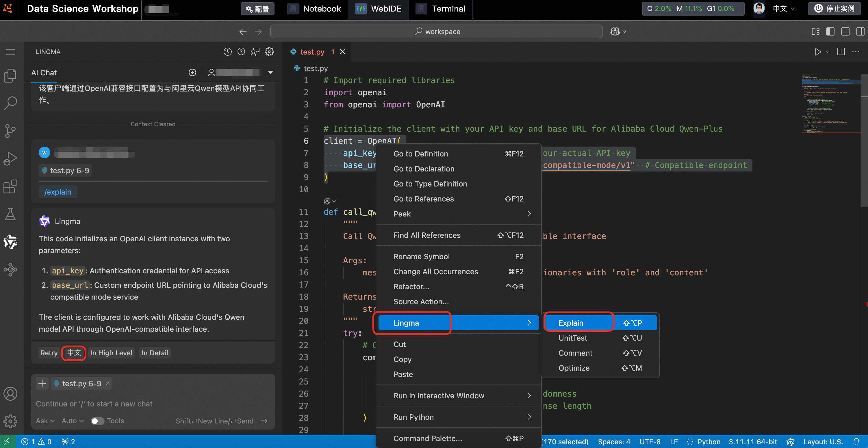This screenshot has width=868, height=448.
Task: Toggle the bottom panel layout icon
Action: 845,31
